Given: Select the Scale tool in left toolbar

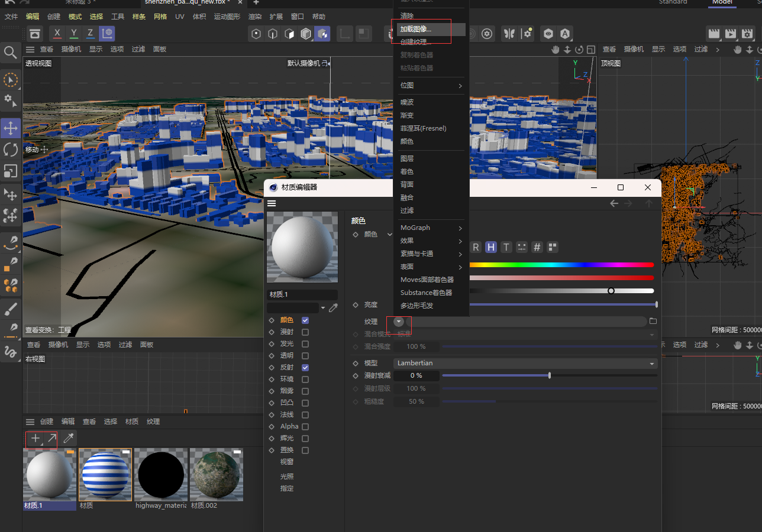Looking at the screenshot, I should 11,171.
